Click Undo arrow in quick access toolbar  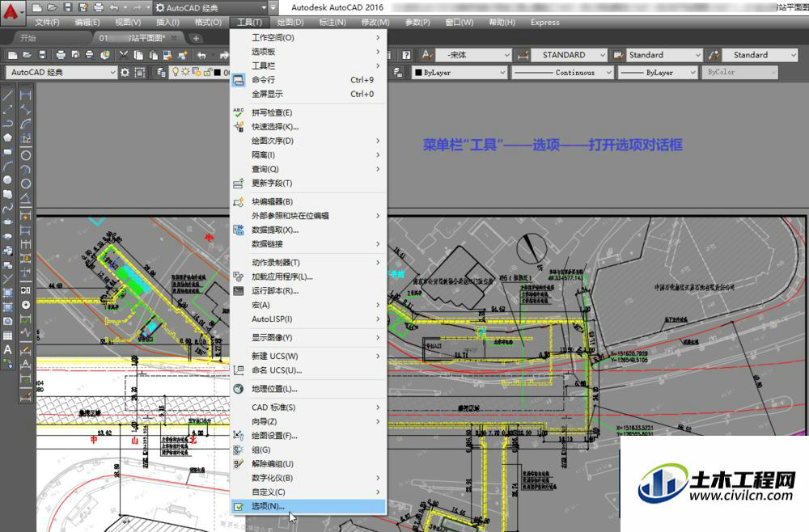[x=114, y=8]
